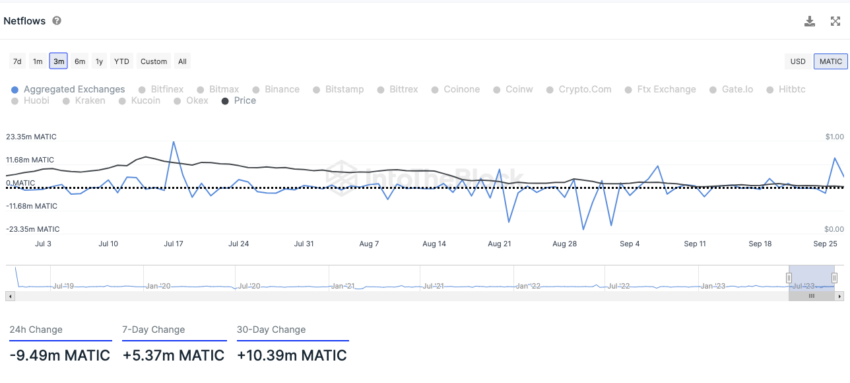850x383 pixels.
Task: Select the 6m time range
Action: (x=80, y=61)
